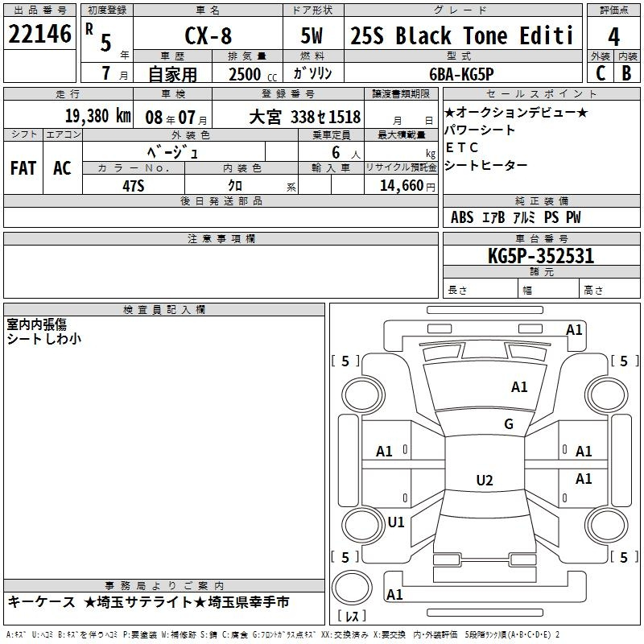Click the lot number 22146
644x644 pixels.
pos(40,34)
